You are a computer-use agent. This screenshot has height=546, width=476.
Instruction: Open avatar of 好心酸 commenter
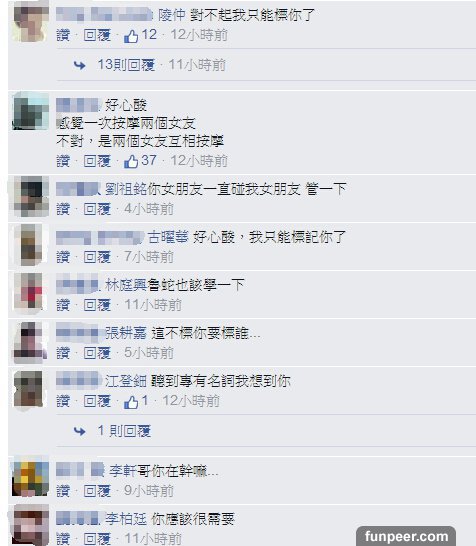[30, 111]
